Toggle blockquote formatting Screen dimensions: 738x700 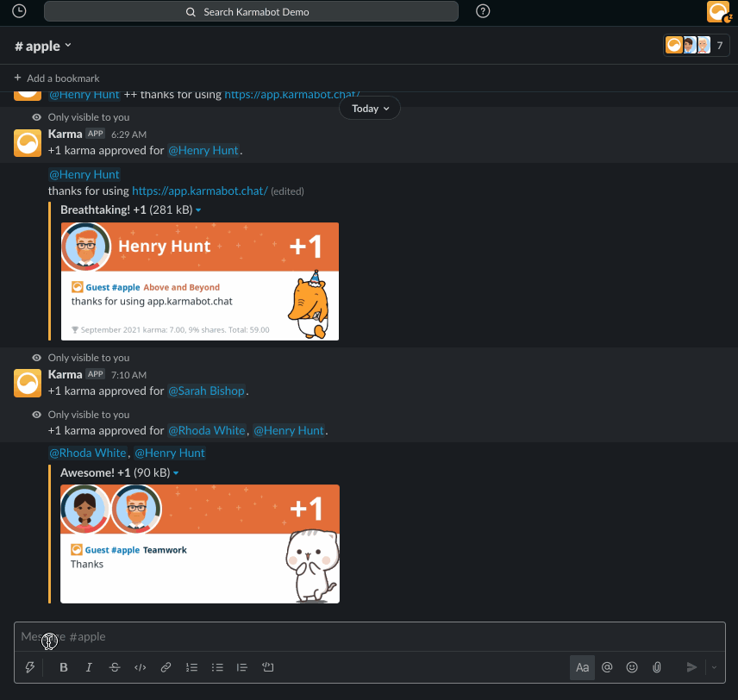[x=242, y=667]
